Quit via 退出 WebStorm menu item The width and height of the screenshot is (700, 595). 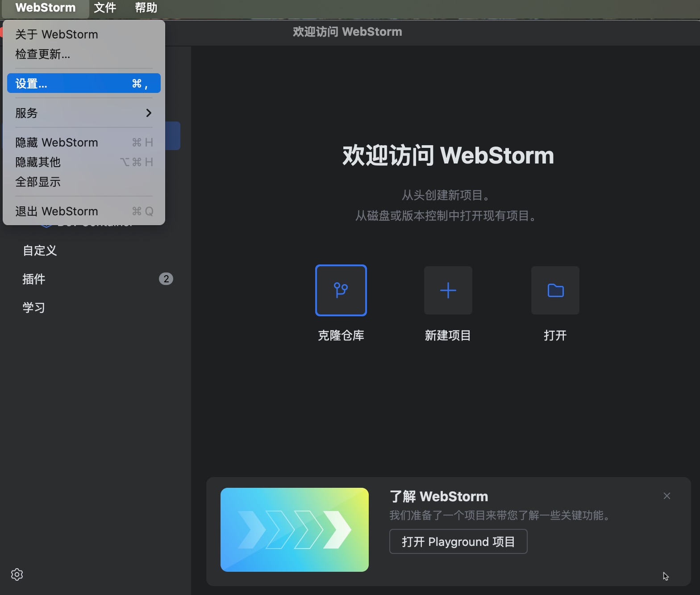coord(57,211)
